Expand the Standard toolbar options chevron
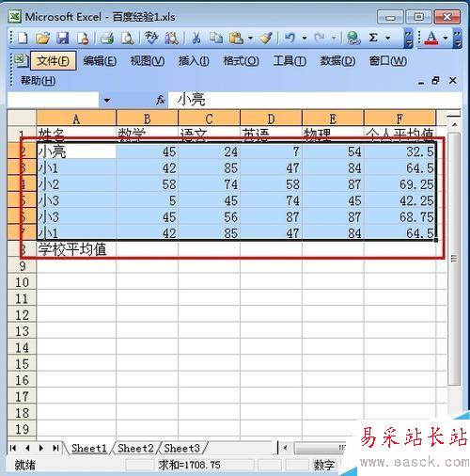Viewport: 470px width, 476px height. 409,39
